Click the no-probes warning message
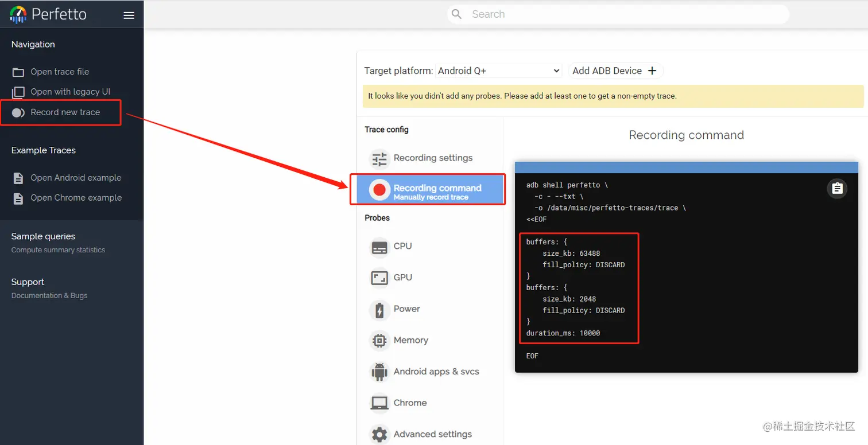Viewport: 868px width, 445px height. tap(613, 96)
